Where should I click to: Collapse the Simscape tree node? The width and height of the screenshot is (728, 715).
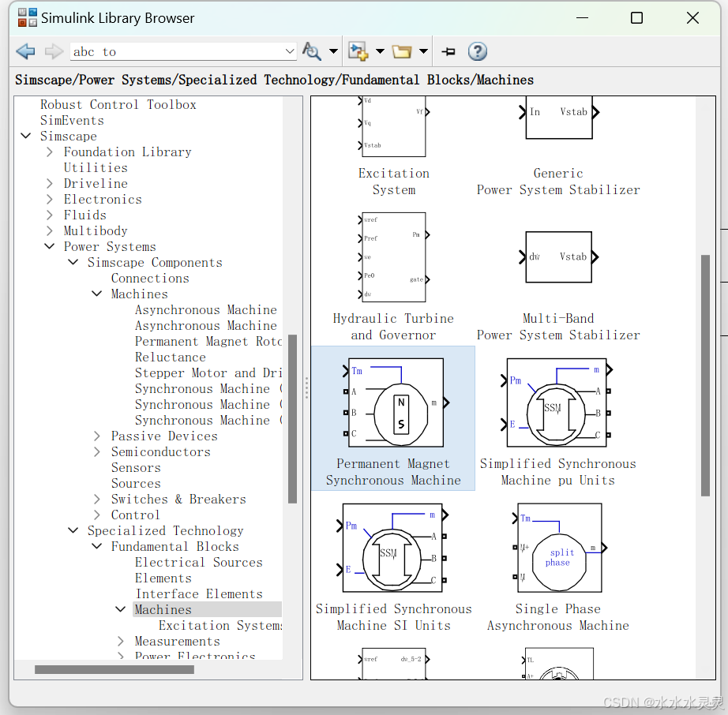click(26, 136)
